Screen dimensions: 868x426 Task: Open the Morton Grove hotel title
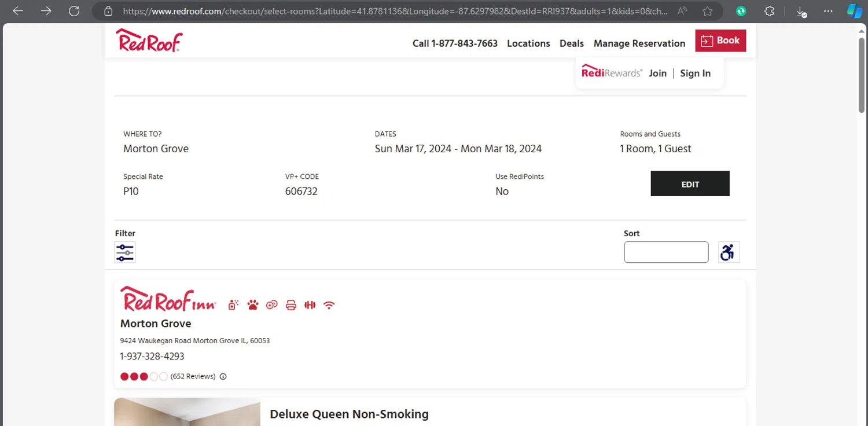[156, 324]
